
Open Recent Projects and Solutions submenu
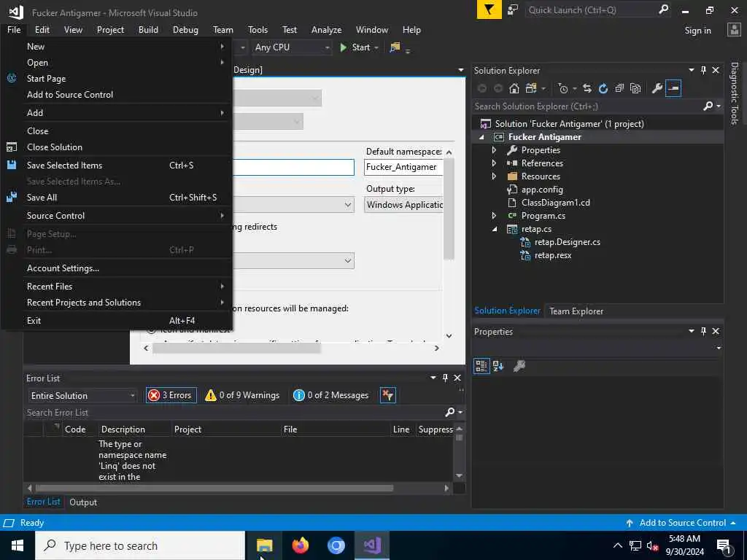tap(117, 303)
